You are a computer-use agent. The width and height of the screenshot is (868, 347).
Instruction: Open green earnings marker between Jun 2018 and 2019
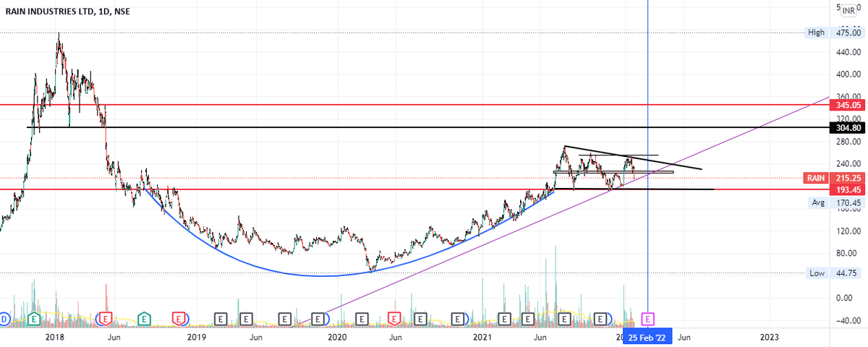pyautogui.click(x=144, y=319)
